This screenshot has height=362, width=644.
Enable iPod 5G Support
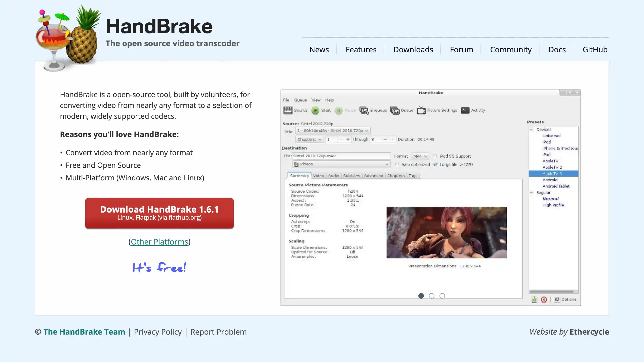point(435,156)
